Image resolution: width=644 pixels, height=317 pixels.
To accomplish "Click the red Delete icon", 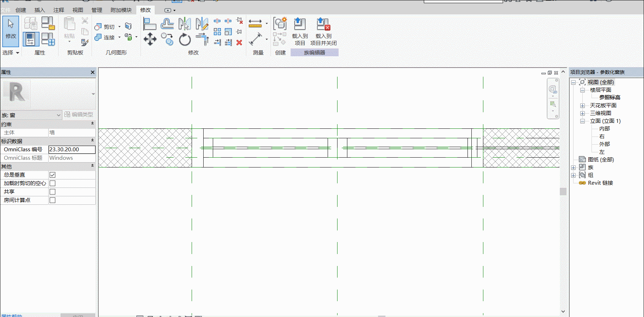I will click(x=239, y=43).
